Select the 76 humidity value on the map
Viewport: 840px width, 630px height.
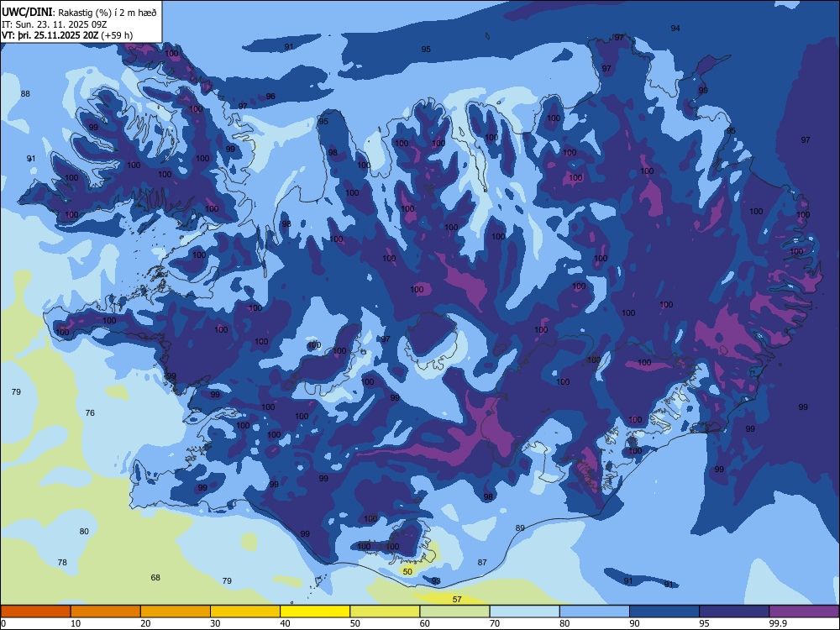(x=90, y=412)
